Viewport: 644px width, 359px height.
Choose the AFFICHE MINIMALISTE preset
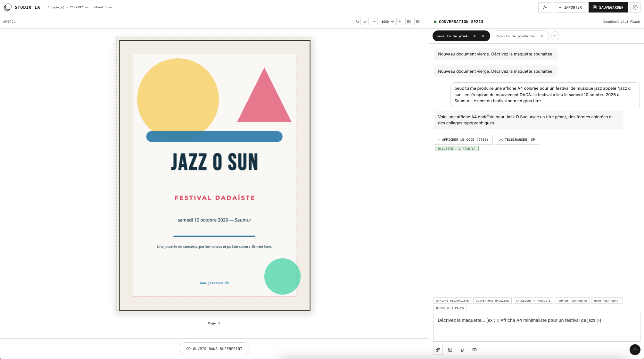tap(452, 301)
